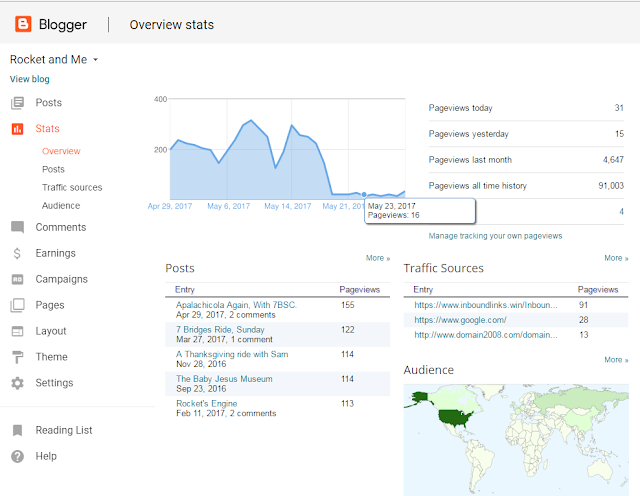Click the Posts sidebar icon
This screenshot has width=640, height=496.
(x=17, y=103)
